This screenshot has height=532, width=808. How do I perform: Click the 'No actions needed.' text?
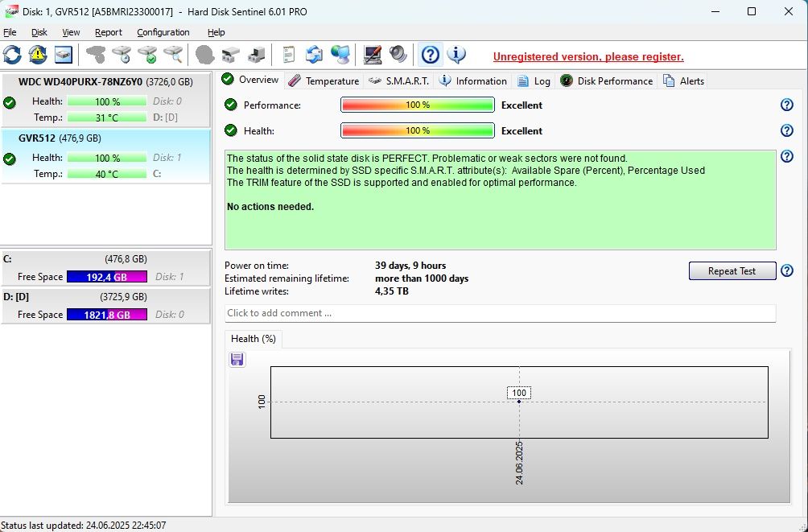(270, 207)
